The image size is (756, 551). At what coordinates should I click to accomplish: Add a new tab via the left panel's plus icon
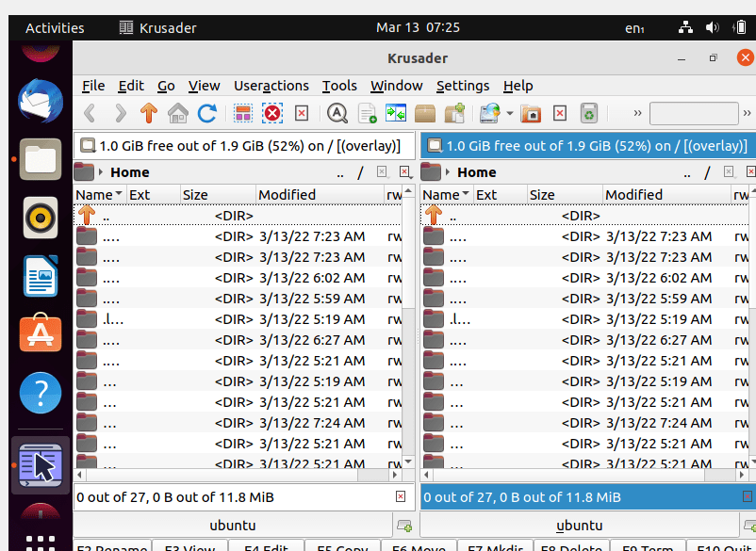point(404,526)
